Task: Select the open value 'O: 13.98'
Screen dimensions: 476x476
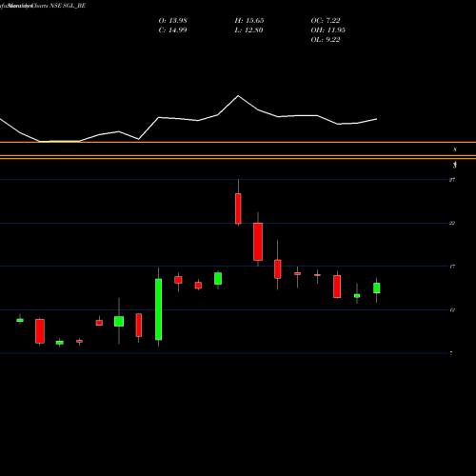Action: 172,21
